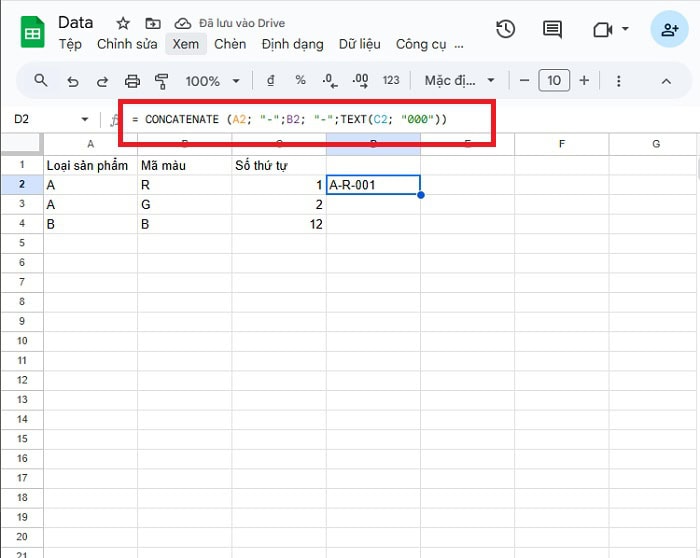700x558 pixels.
Task: Click the font size input field
Action: pyautogui.click(x=554, y=81)
